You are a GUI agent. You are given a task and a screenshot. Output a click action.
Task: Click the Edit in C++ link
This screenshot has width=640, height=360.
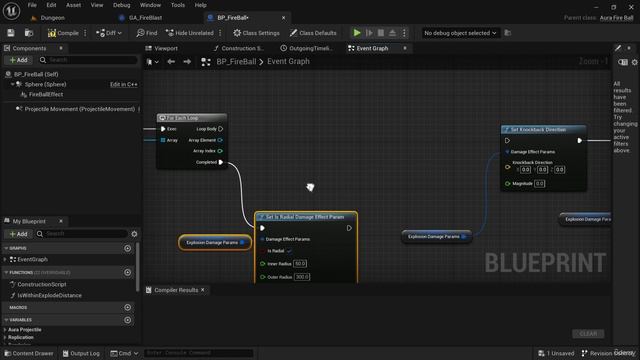(x=124, y=84)
